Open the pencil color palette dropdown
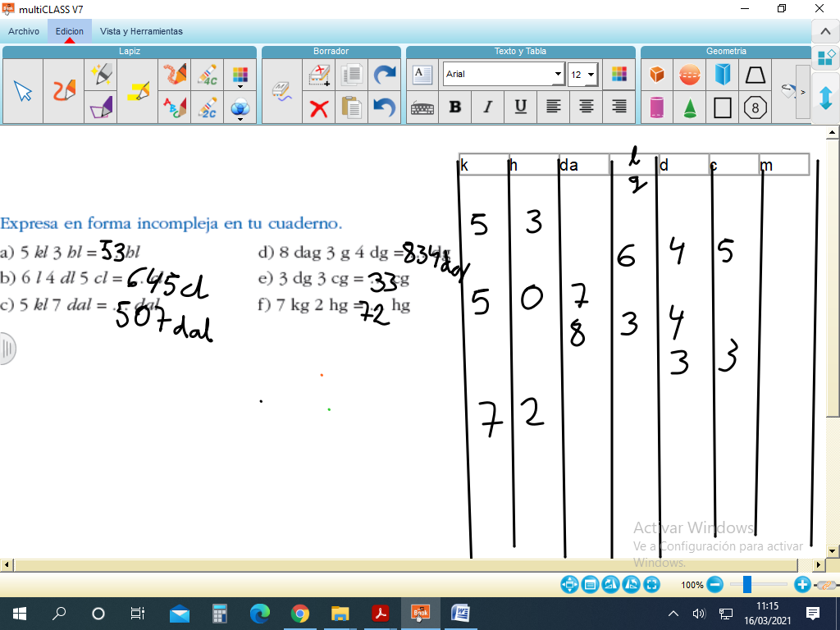 [240, 75]
